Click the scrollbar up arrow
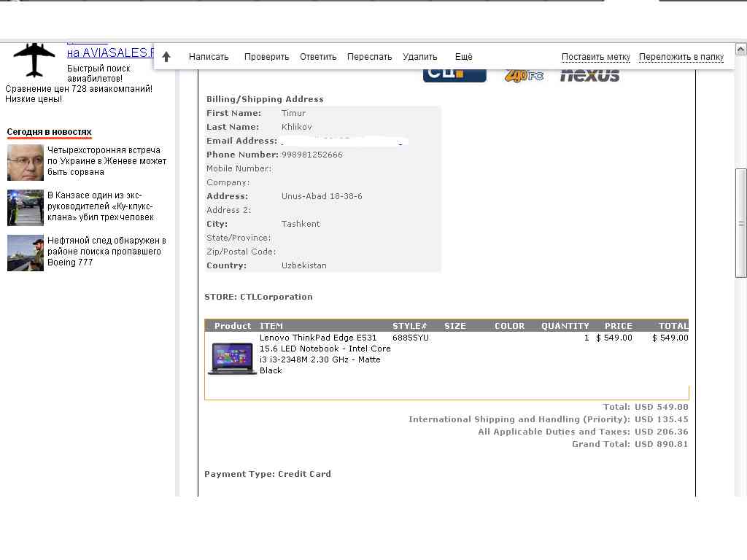The height and width of the screenshot is (560, 747). coord(741,49)
